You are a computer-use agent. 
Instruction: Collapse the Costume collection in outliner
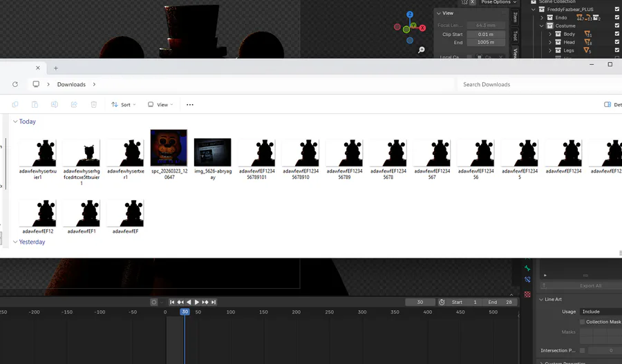(x=542, y=26)
